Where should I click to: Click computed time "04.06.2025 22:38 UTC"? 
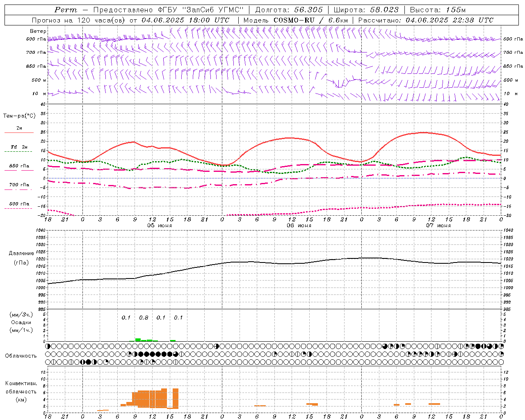[x=450, y=20]
